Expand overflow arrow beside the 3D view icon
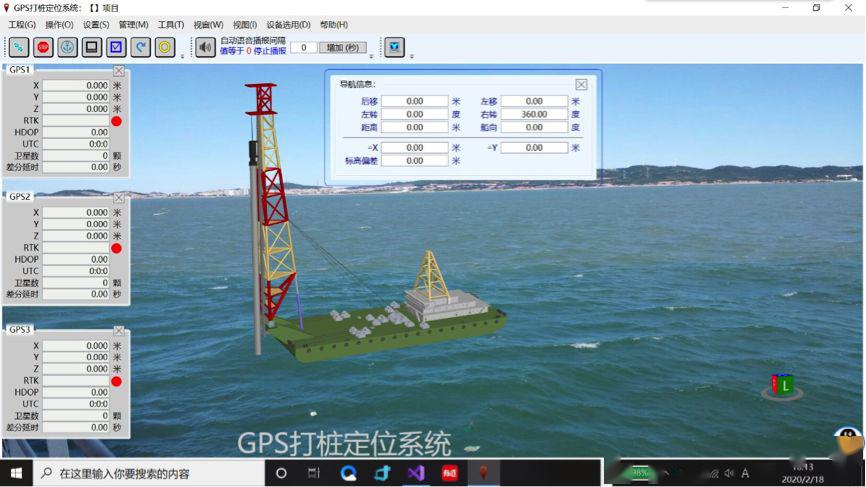This screenshot has height=487, width=866. 411,56
